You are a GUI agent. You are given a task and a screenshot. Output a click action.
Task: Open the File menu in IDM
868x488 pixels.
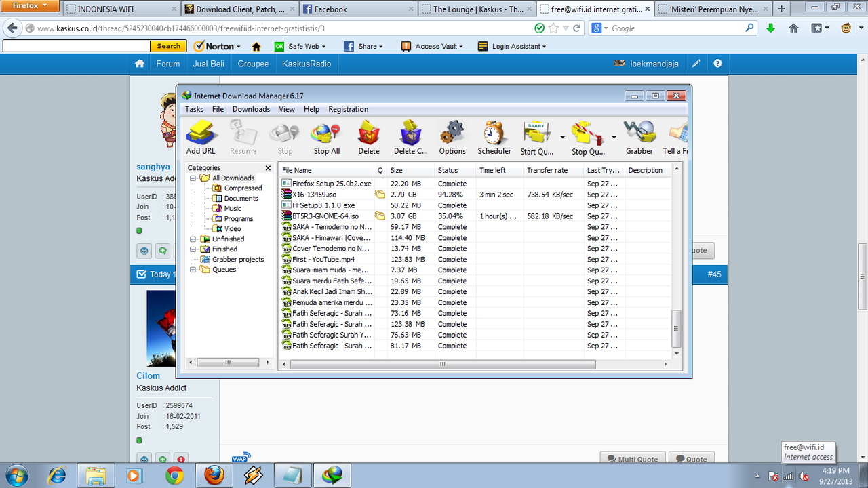point(218,109)
